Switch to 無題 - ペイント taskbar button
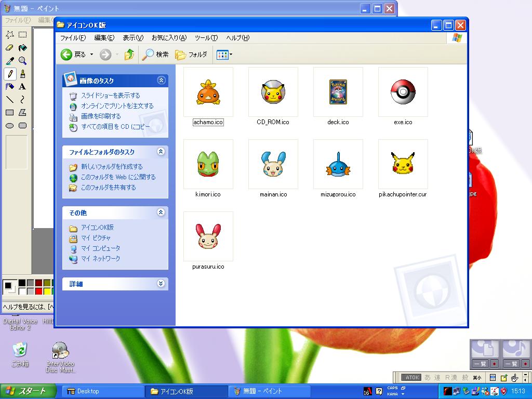This screenshot has width=532, height=399. pos(269,391)
